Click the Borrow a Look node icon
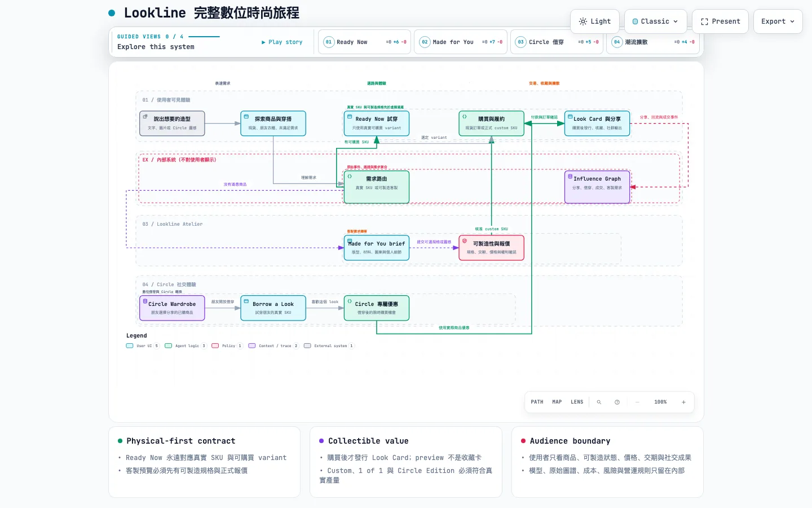Screen dimensions: 812x508 pos(246,301)
